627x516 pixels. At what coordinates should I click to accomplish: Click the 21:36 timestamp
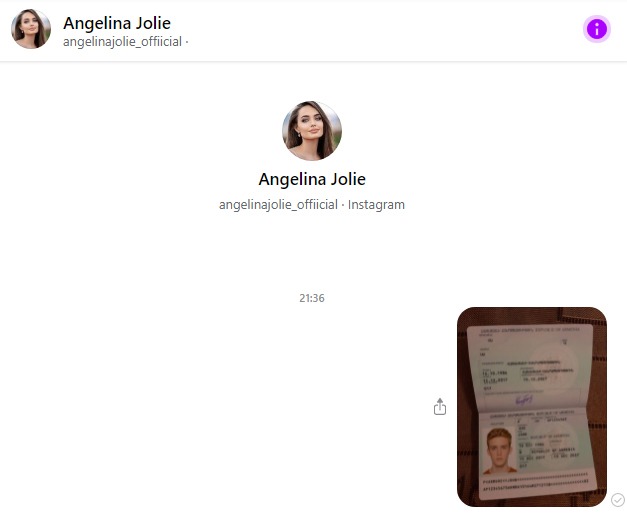(312, 298)
